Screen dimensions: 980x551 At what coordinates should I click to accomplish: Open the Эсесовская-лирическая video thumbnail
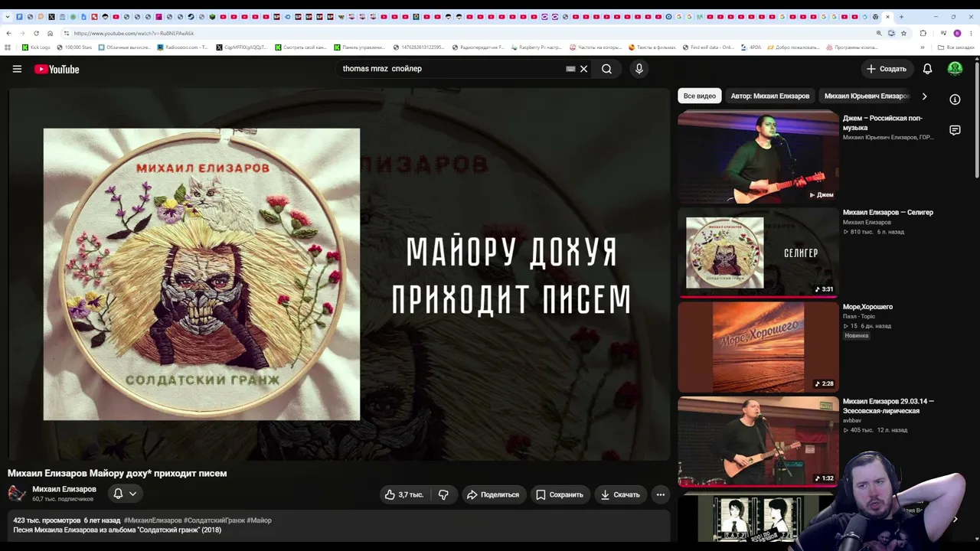click(x=758, y=441)
